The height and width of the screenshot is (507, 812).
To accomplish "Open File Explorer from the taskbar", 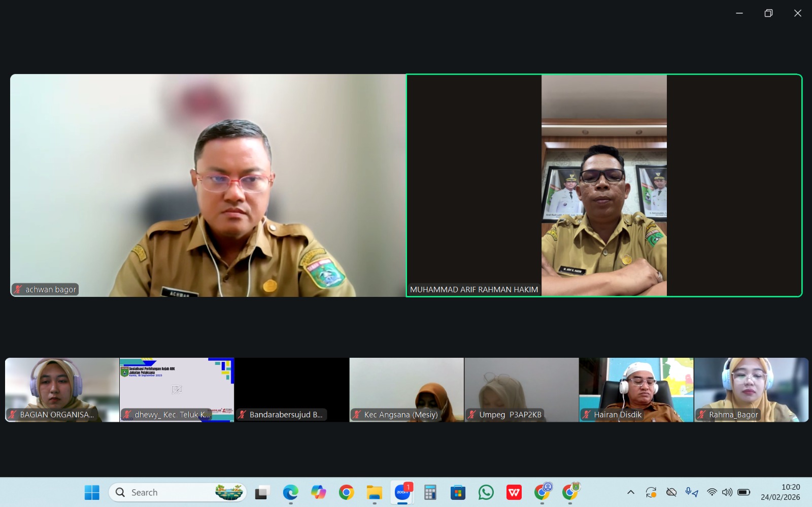I will [x=375, y=492].
